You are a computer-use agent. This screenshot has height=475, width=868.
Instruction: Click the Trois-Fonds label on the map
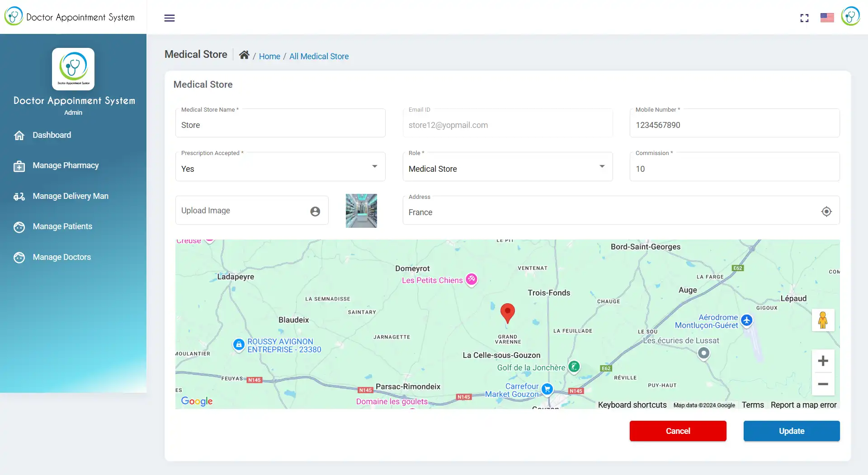click(x=549, y=293)
